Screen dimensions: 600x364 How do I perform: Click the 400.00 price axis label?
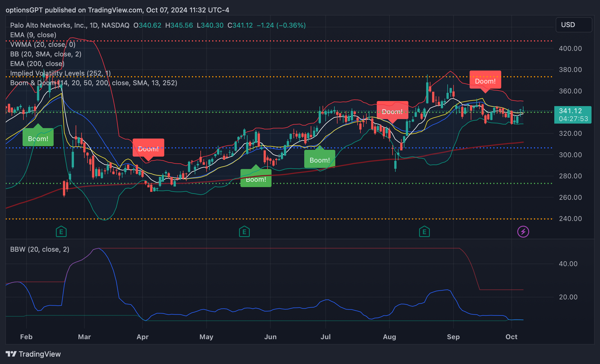[570, 49]
